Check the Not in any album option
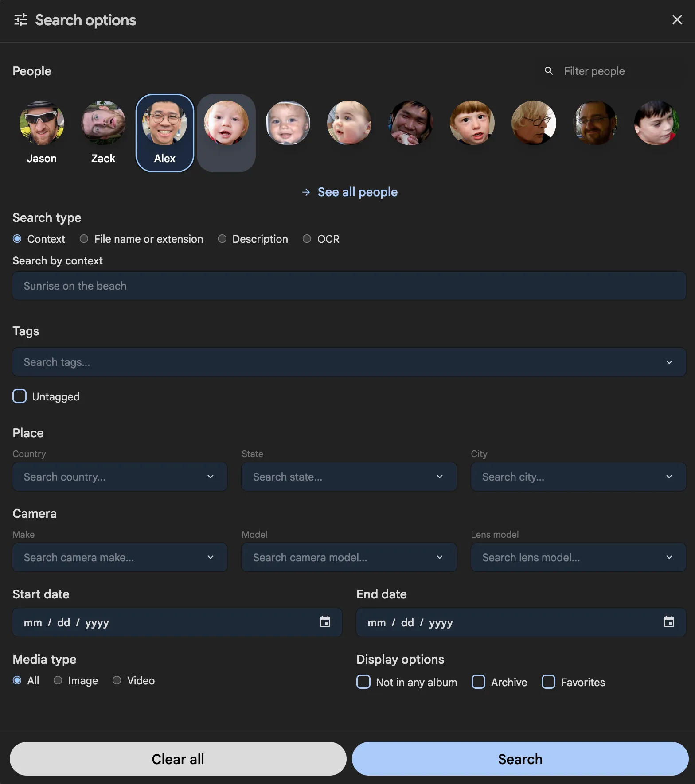695x784 pixels. (363, 682)
